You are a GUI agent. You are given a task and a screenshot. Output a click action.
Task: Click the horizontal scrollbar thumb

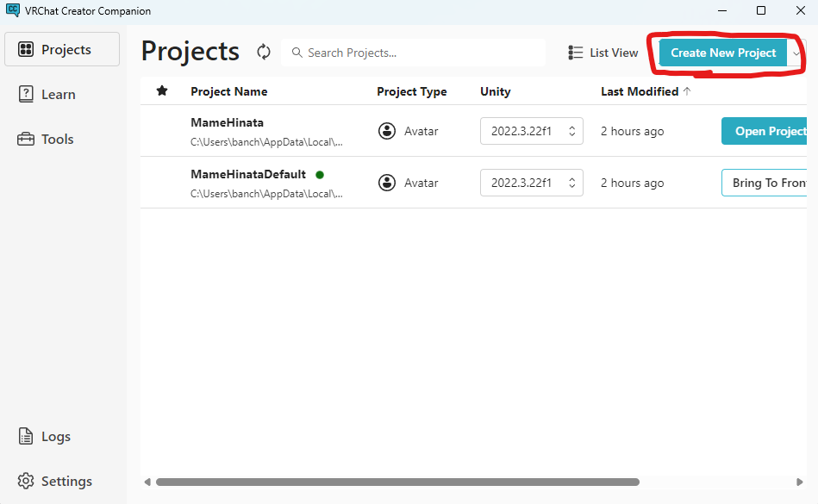pyautogui.click(x=397, y=482)
